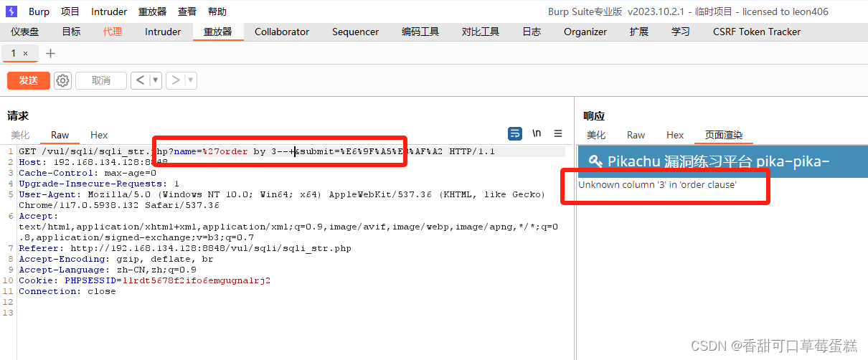Click the Accept-Language header line

[108, 270]
